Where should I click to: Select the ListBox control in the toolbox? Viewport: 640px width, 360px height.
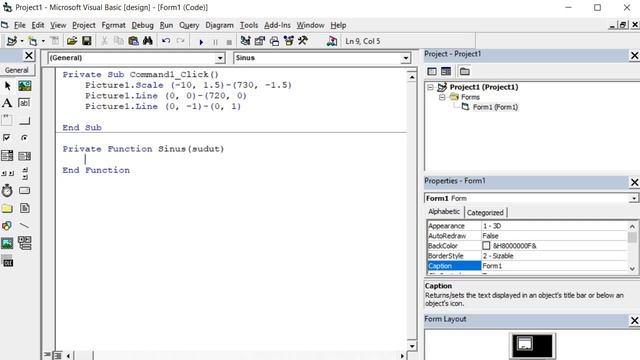24,156
